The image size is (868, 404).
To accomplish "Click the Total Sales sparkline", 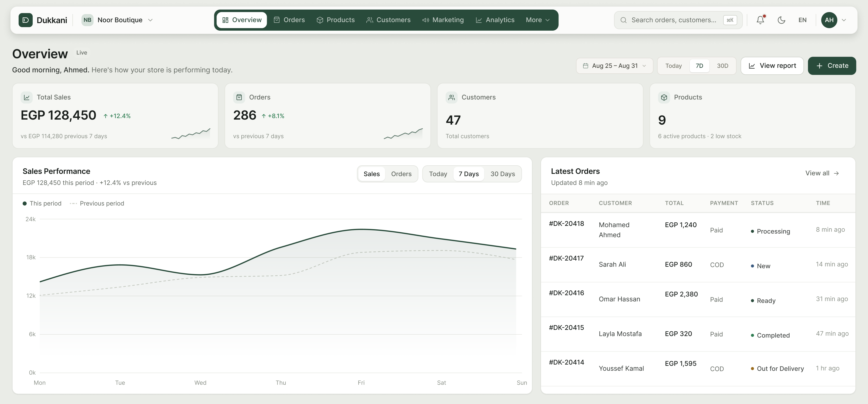I will coord(191,134).
